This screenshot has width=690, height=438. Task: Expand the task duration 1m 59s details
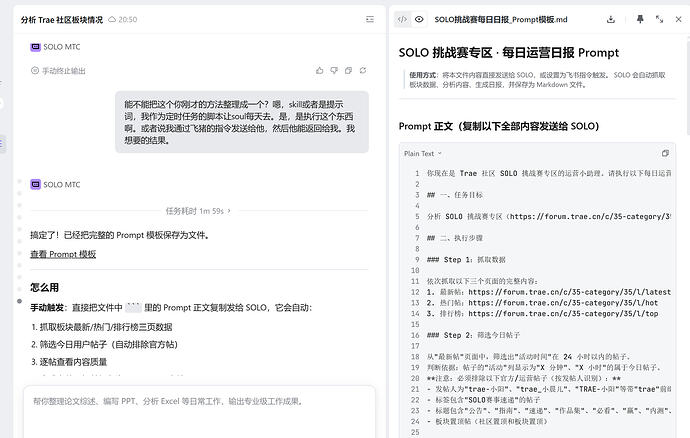click(x=198, y=211)
